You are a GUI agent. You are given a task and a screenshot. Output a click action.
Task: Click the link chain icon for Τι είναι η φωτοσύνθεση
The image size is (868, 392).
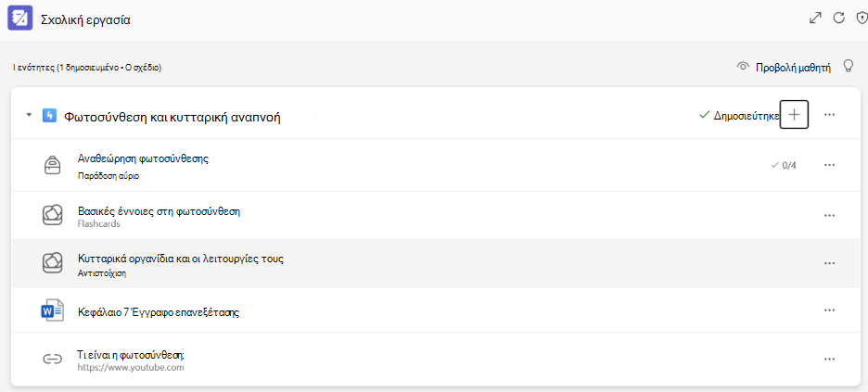point(52,359)
